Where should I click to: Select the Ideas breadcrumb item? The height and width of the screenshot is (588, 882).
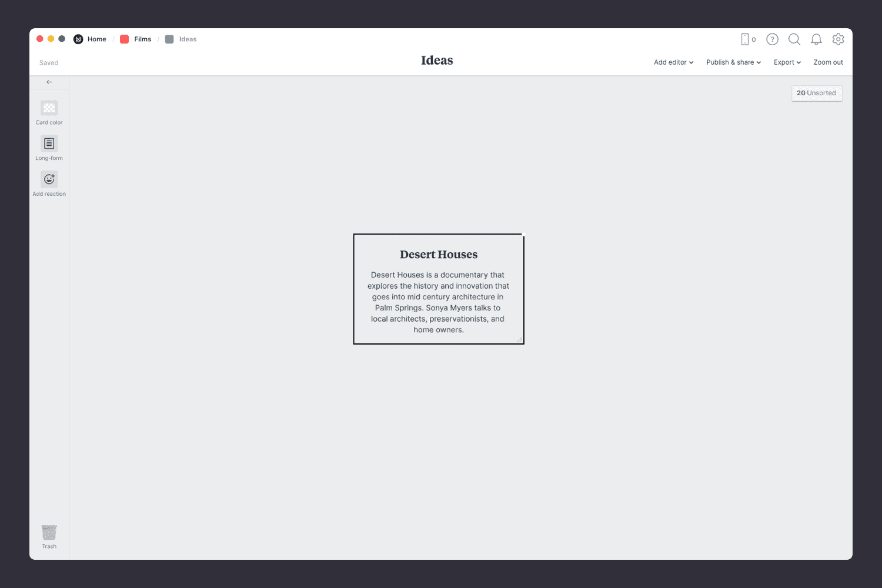(x=188, y=39)
